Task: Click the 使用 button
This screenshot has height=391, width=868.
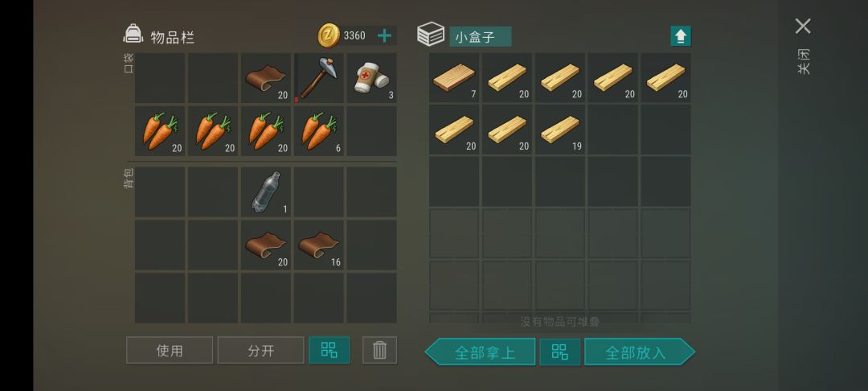Action: pyautogui.click(x=170, y=350)
